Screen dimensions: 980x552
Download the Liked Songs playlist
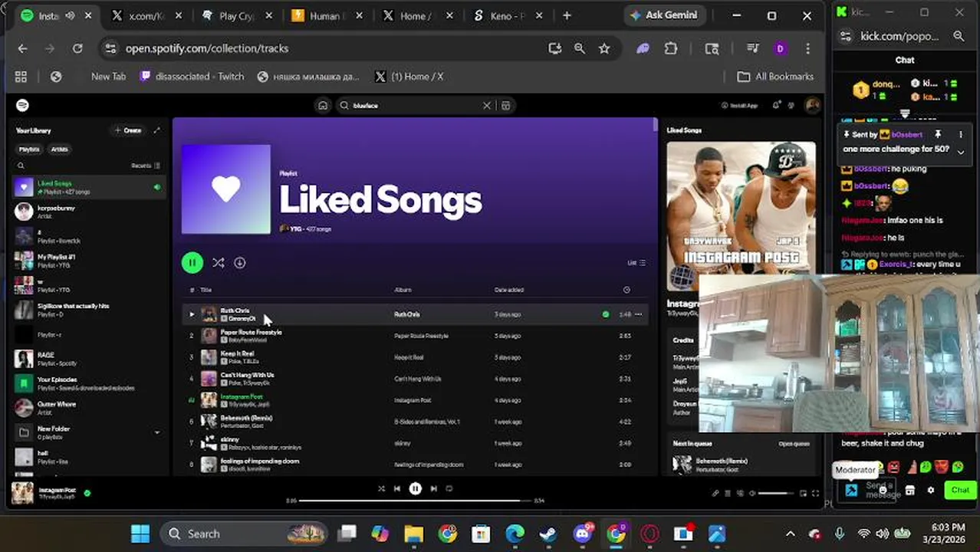[x=240, y=263]
